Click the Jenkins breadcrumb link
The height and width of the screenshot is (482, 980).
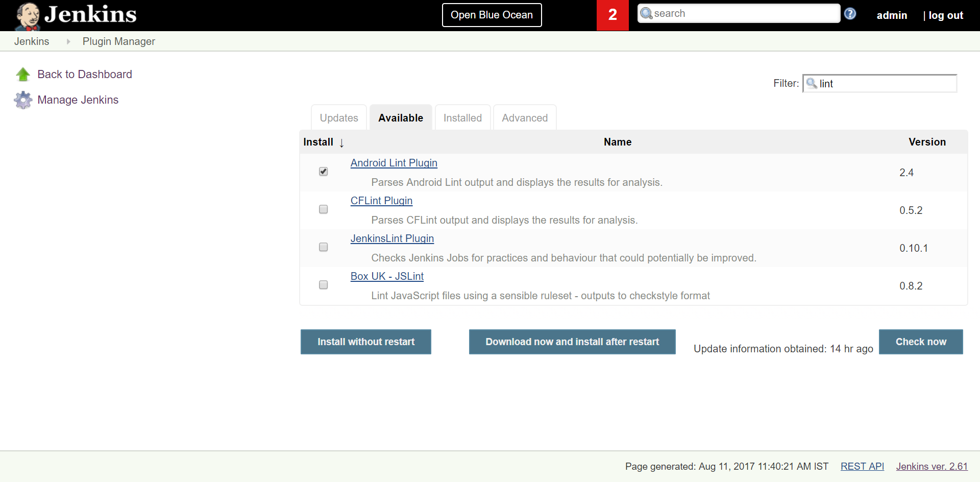(32, 41)
